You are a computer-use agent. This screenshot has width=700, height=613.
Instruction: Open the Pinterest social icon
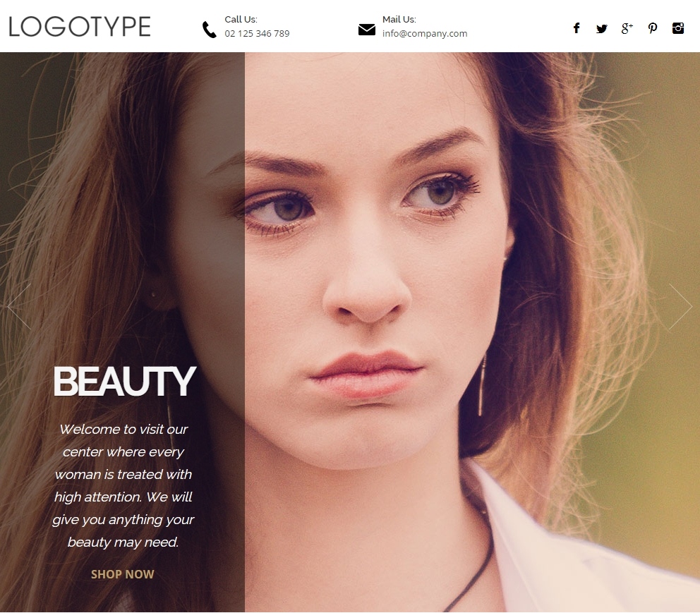[x=653, y=28]
